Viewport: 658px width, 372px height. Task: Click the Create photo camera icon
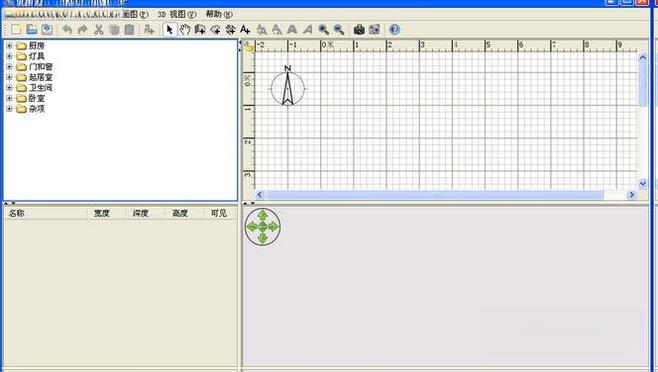359,29
